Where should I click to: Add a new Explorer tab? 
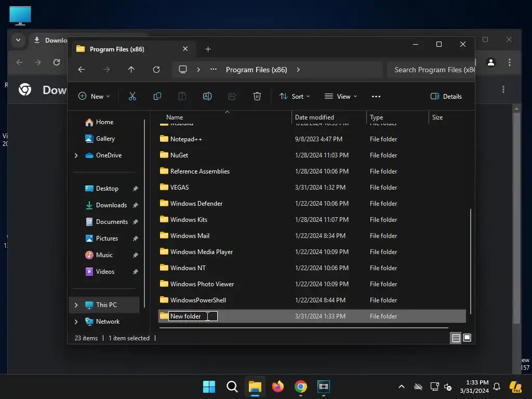tap(208, 49)
